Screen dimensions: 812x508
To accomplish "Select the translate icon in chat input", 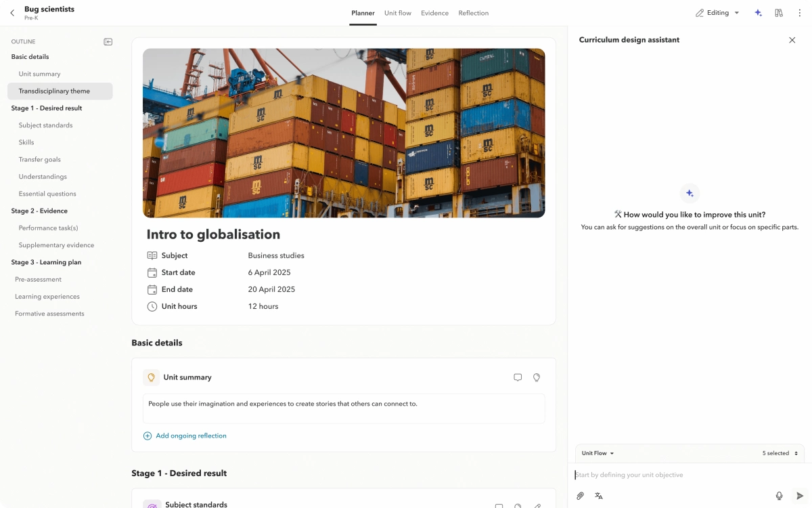I will pyautogui.click(x=599, y=495).
